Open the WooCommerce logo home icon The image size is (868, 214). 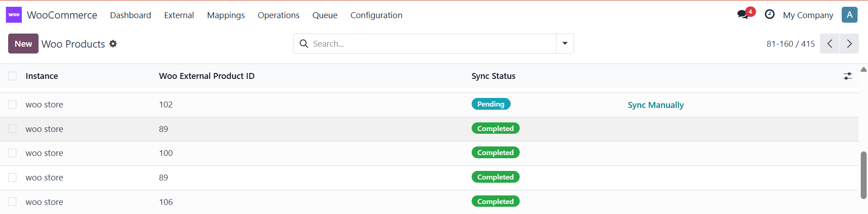tap(14, 15)
